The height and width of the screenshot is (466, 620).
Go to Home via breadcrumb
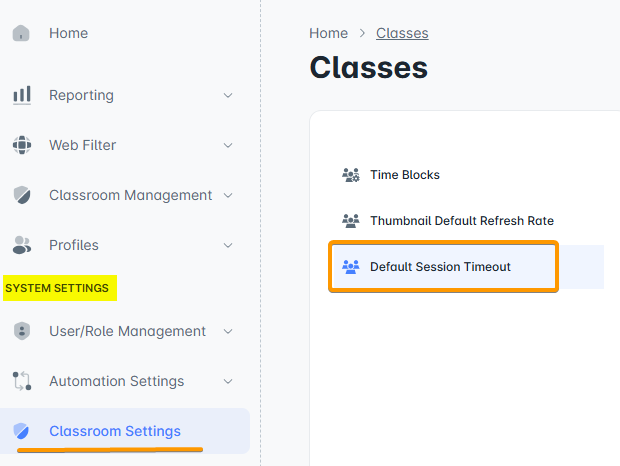tap(328, 33)
